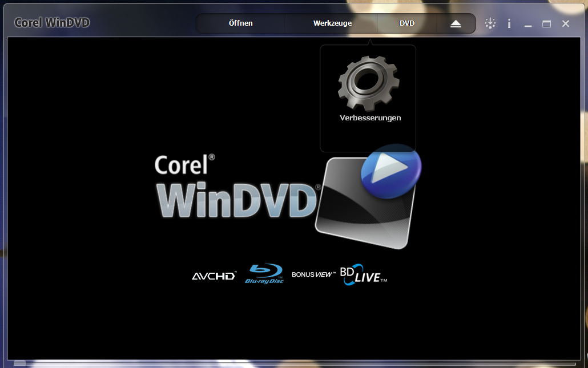The width and height of the screenshot is (588, 368).
Task: Open the Öffnen menu
Action: [240, 23]
